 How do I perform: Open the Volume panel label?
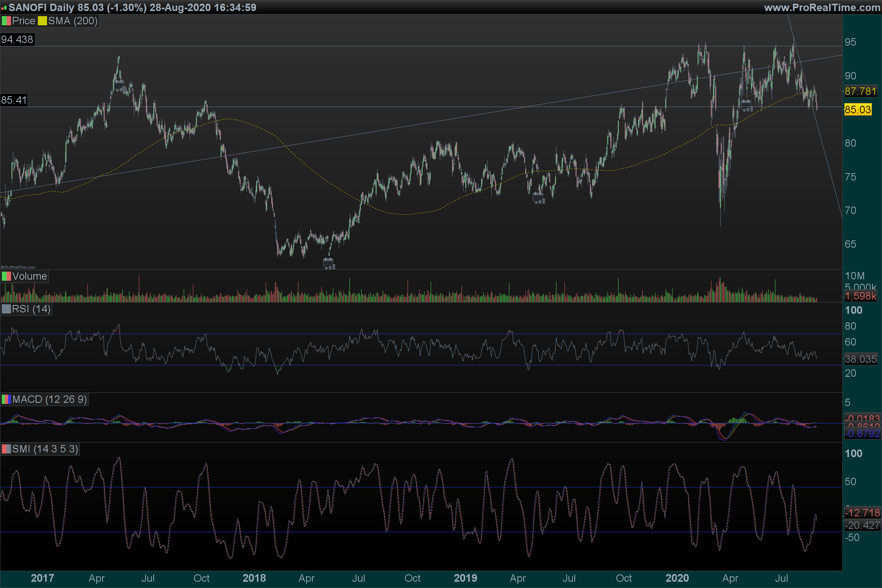(x=29, y=276)
